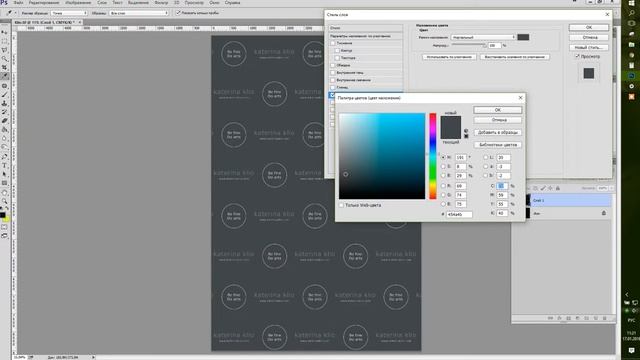Select the Brush tool
Screen dimensions: 640x360
(4, 95)
